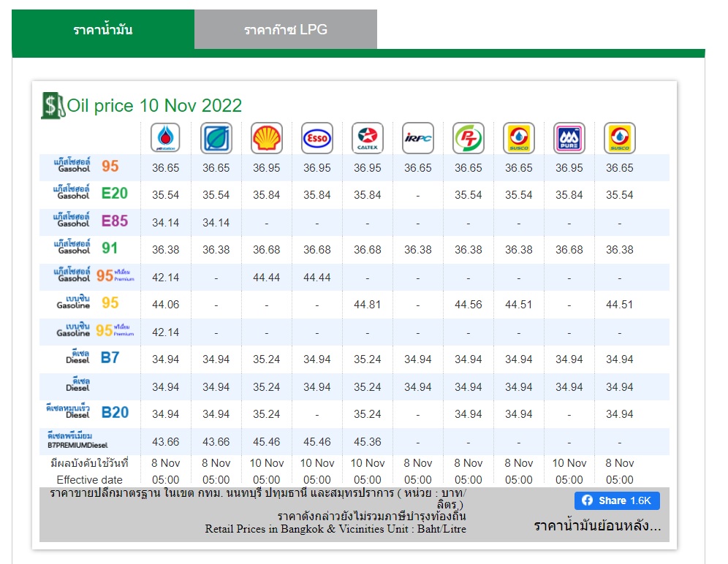Click the Gasohol 95 Premium fuel label
This screenshot has height=564, width=728.
(94, 275)
